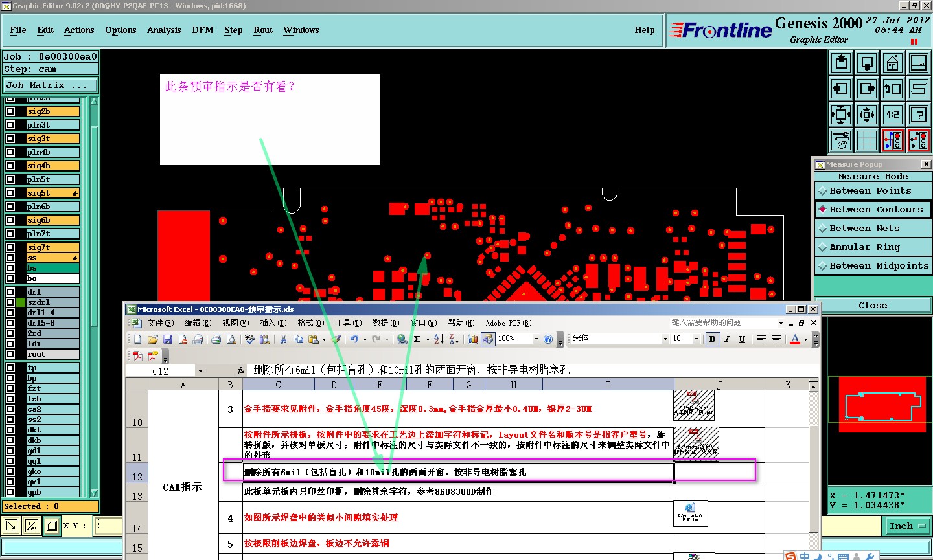The height and width of the screenshot is (560, 933).
Task: Click the layer name szdrl
Action: click(x=52, y=302)
